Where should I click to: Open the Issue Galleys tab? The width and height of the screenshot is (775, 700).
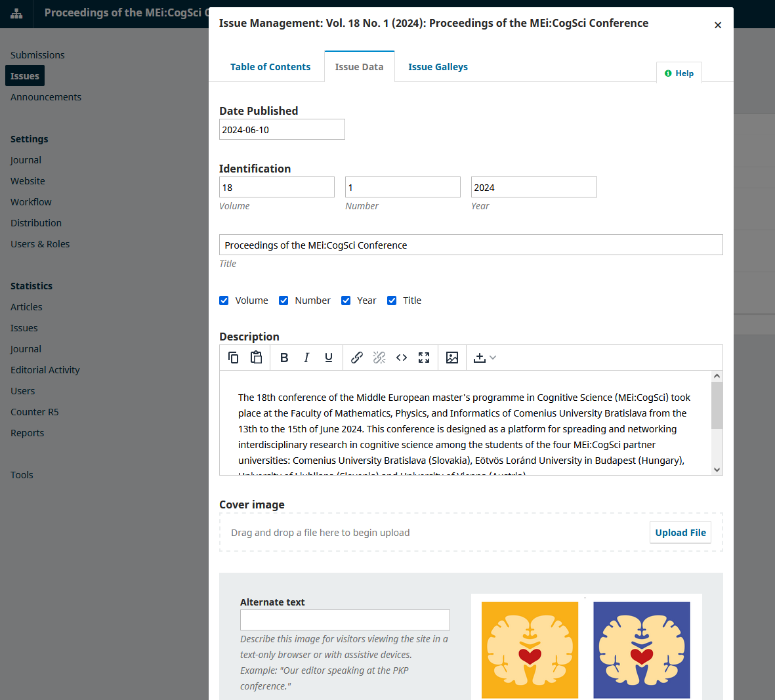coord(438,67)
